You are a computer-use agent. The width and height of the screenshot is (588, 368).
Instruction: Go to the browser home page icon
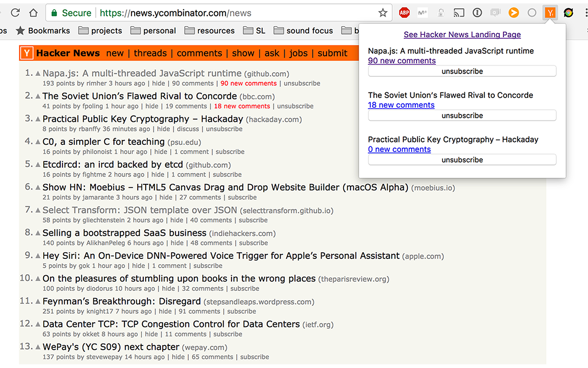click(34, 13)
